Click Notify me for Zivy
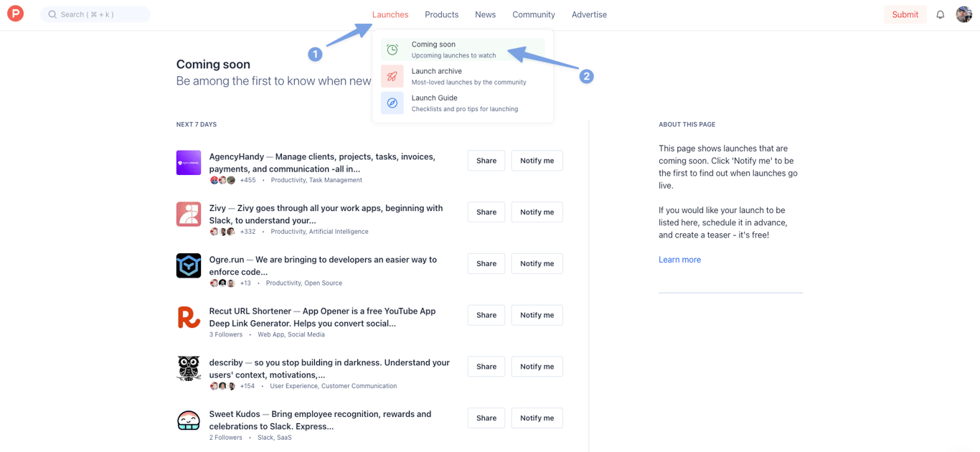Viewport: 980px width, 452px height. pos(537,212)
